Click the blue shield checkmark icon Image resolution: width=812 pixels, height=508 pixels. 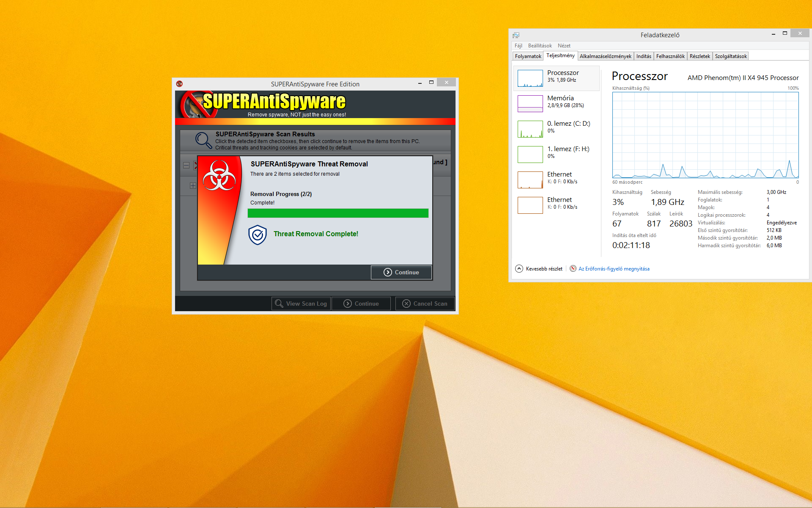[257, 235]
